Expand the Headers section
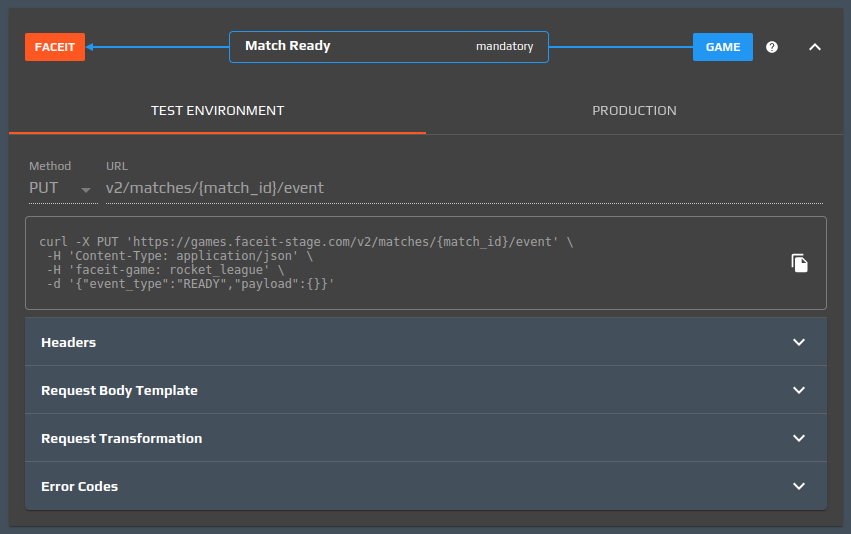Screen dimensions: 851x534 (x=68, y=342)
